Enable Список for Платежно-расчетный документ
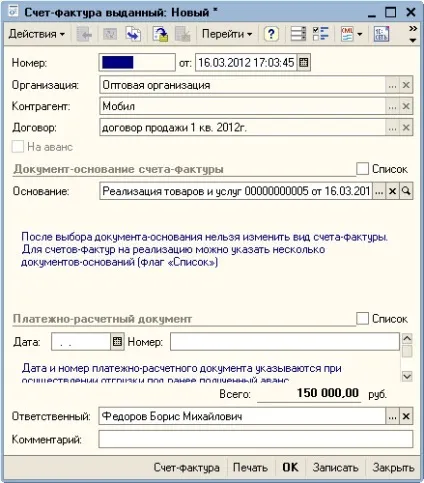 (362, 318)
